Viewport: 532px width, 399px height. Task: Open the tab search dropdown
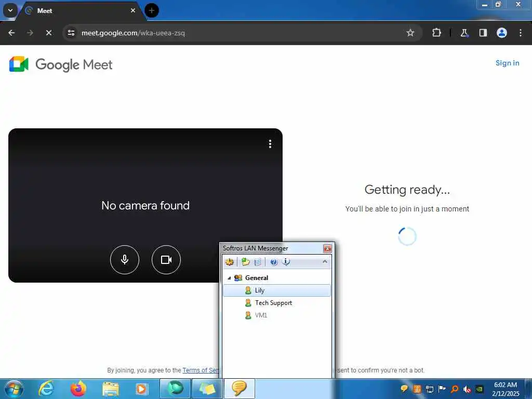coord(10,10)
